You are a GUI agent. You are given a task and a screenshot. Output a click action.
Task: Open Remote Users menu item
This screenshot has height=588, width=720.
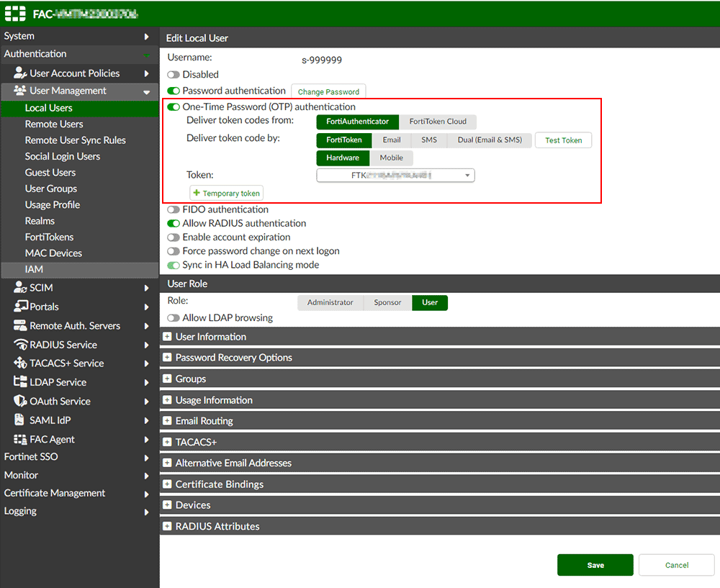point(80,124)
